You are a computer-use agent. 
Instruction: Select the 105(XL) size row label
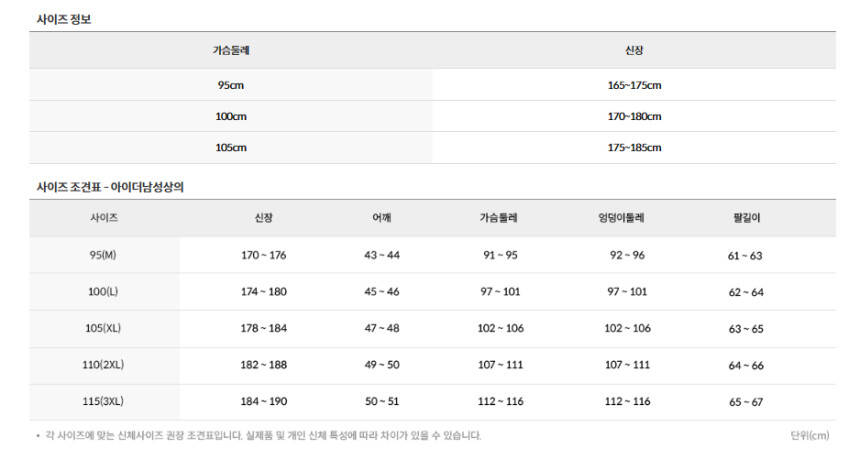coord(104,328)
